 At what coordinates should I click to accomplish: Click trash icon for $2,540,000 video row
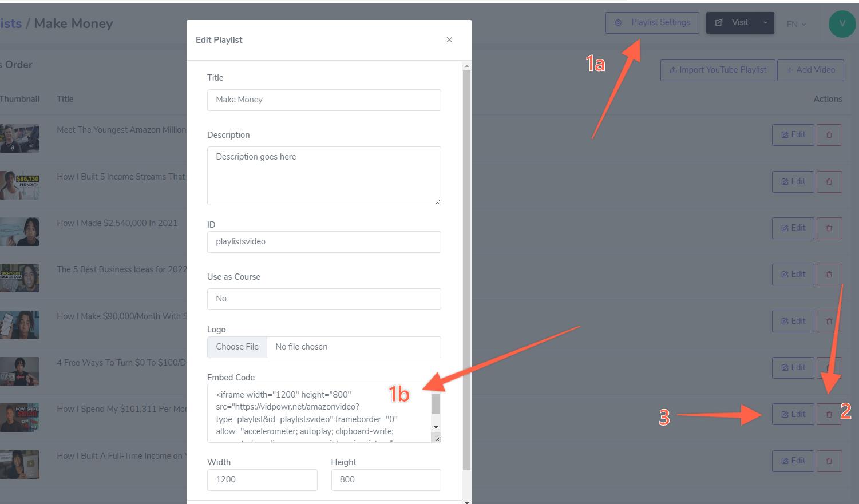point(829,228)
